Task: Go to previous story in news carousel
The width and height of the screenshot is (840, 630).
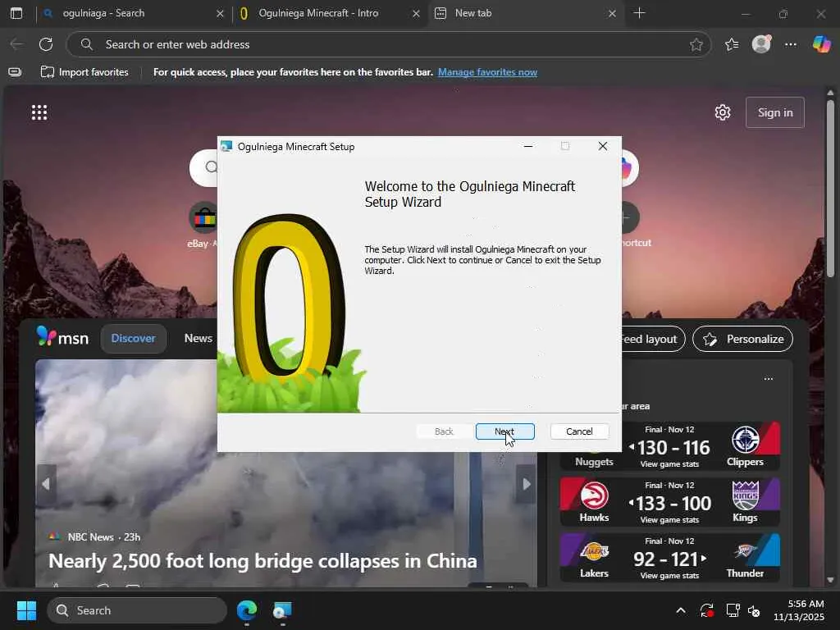Action: point(46,484)
